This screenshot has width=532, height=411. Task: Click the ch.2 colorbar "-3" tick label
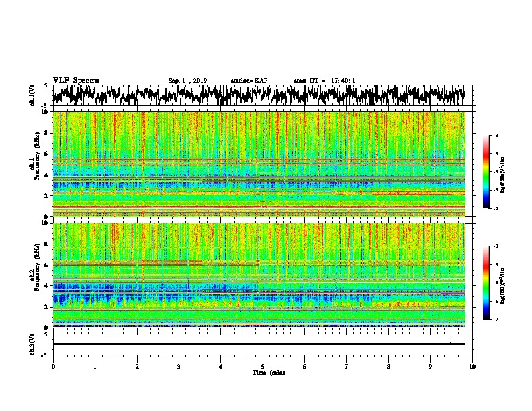click(496, 246)
